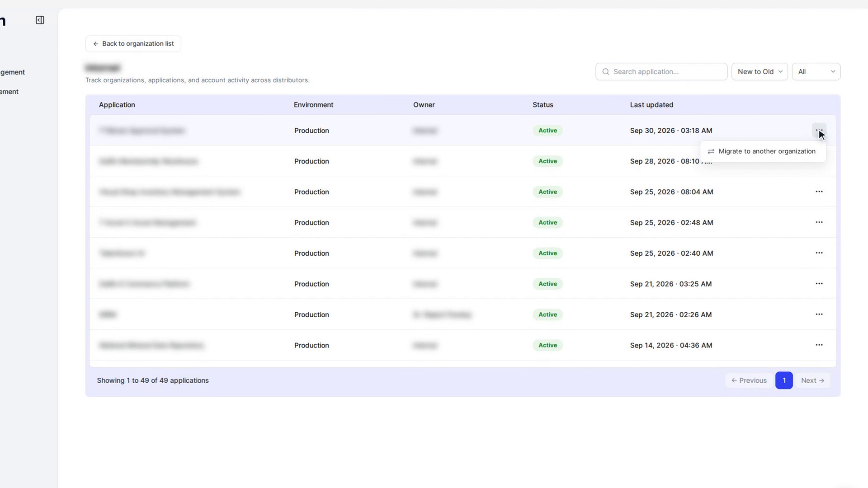Collapse the sidebar panel icon
This screenshot has width=868, height=488.
pyautogui.click(x=40, y=20)
